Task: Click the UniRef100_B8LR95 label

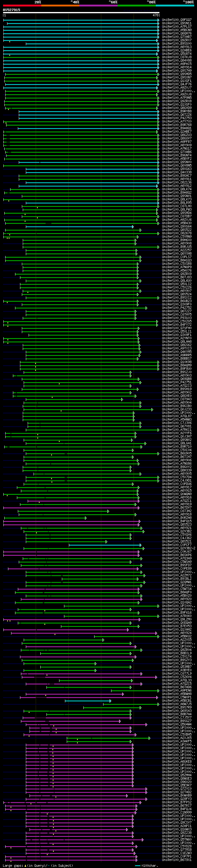Action: (177, 203)
